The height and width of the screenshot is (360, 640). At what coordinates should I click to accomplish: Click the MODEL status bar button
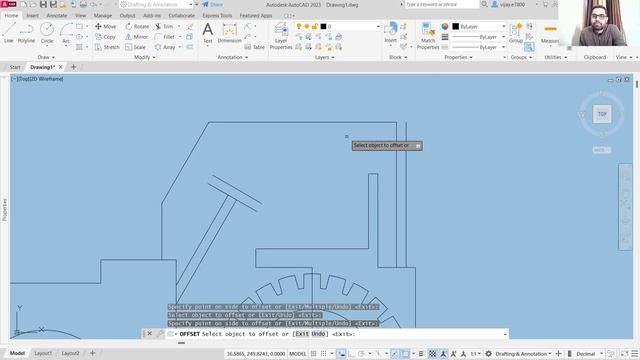click(x=298, y=353)
